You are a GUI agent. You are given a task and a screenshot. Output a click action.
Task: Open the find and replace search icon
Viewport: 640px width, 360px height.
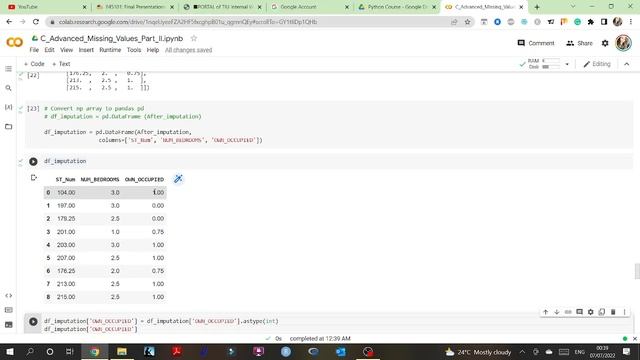9,88
